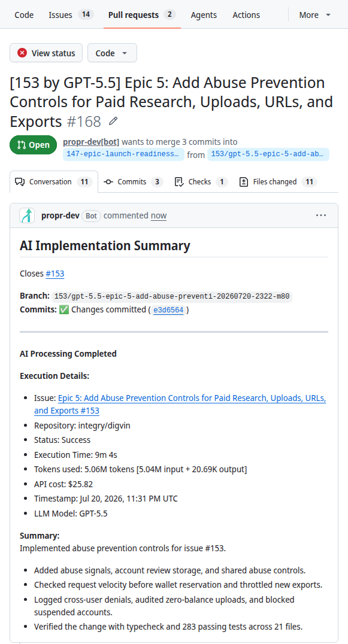
Task: Click the Pull requests count badge 2
Action: [170, 15]
